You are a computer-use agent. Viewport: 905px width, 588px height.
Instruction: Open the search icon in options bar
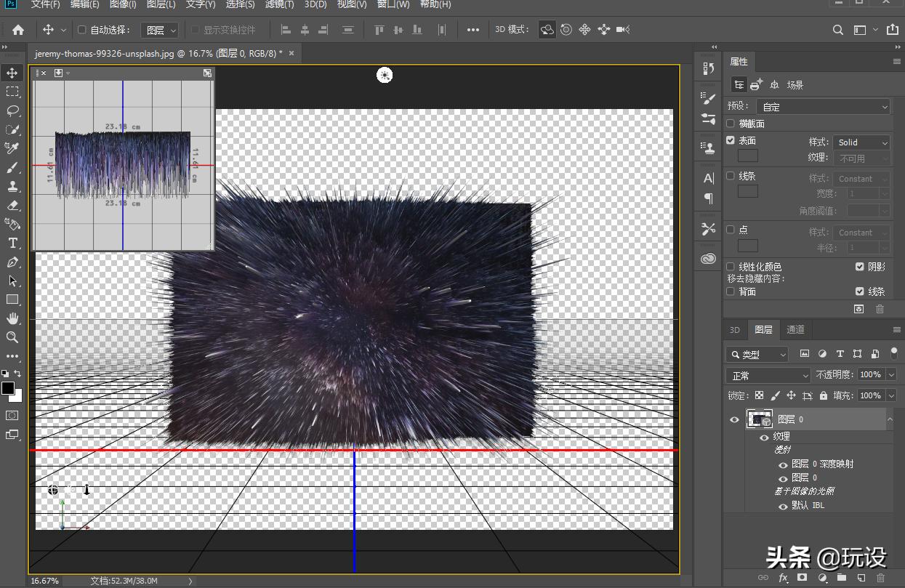[x=837, y=30]
